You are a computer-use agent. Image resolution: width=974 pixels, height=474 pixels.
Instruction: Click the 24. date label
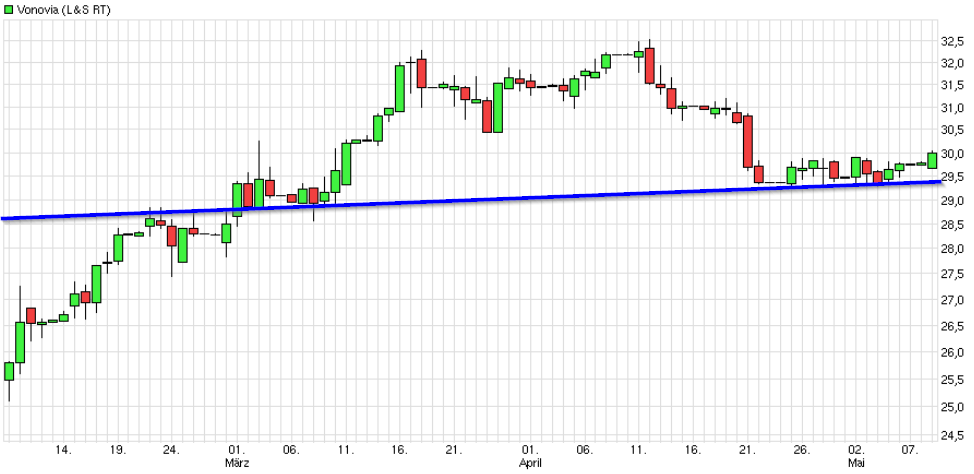pyautogui.click(x=173, y=450)
